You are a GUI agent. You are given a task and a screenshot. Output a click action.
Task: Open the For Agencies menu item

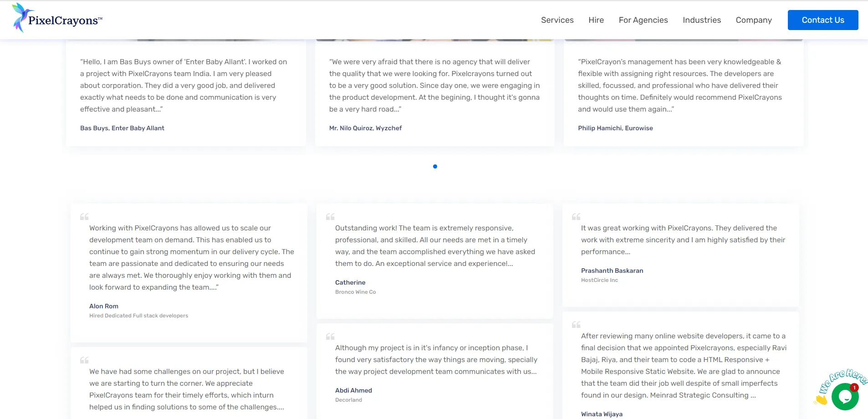[x=643, y=20]
